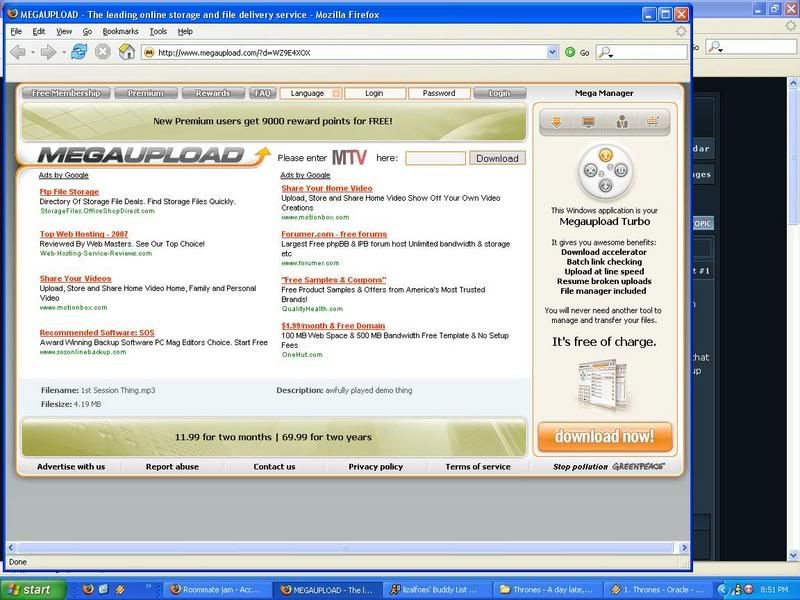Screen dimensions: 800x600
Task: Reload the page with the refresh icon
Action: click(x=79, y=52)
